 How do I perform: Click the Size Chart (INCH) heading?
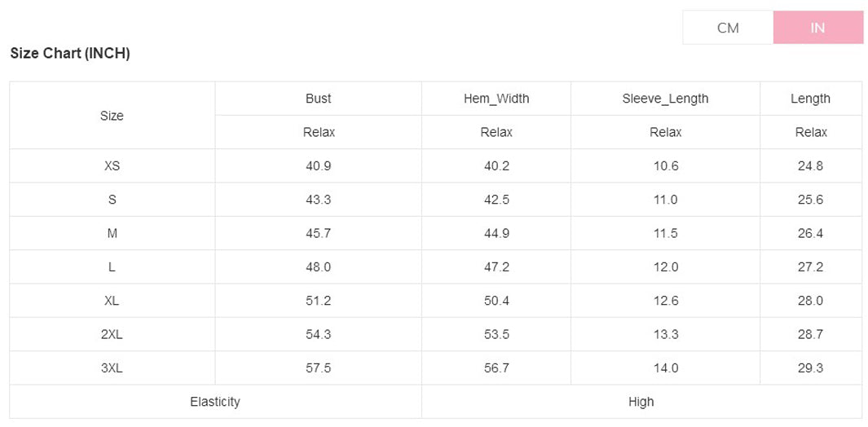pos(70,54)
